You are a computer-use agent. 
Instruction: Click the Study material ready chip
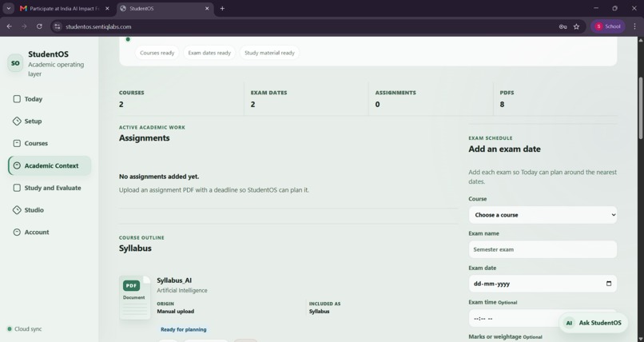(269, 53)
